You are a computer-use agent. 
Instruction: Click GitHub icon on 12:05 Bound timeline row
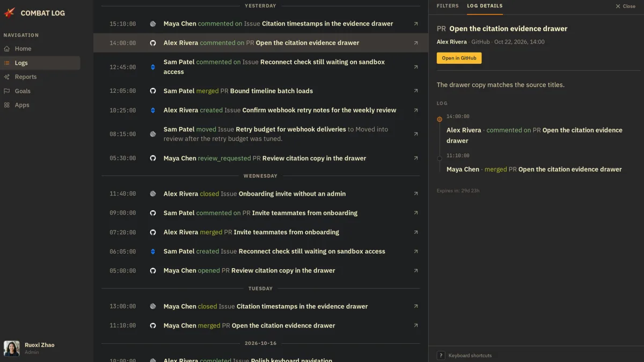[x=153, y=91]
